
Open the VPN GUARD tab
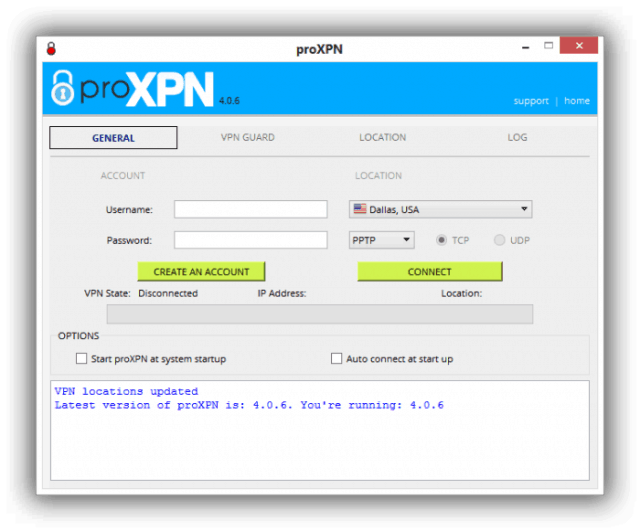click(248, 138)
